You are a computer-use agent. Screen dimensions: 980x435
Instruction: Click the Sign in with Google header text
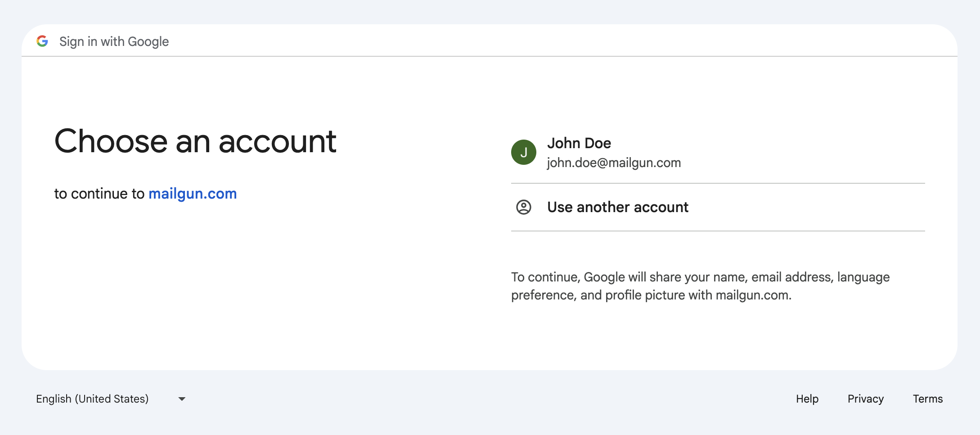click(114, 41)
